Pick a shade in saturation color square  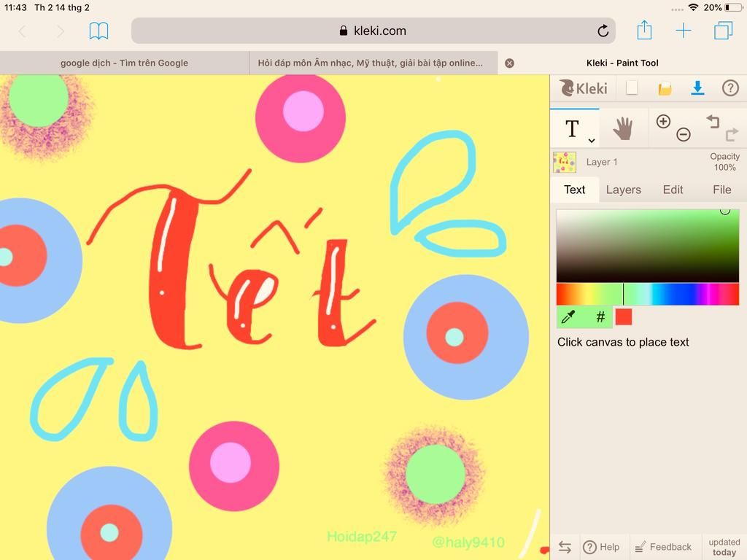pos(648,246)
